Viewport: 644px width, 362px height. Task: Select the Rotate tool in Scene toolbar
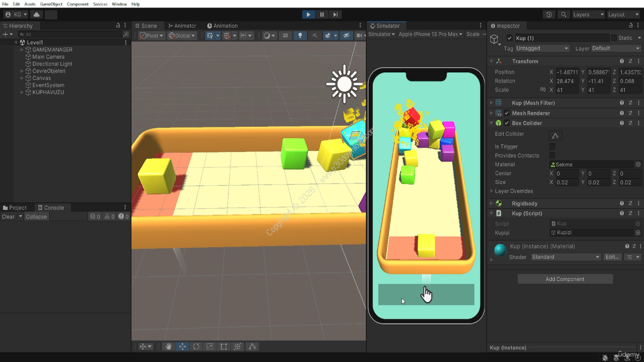[196, 346]
